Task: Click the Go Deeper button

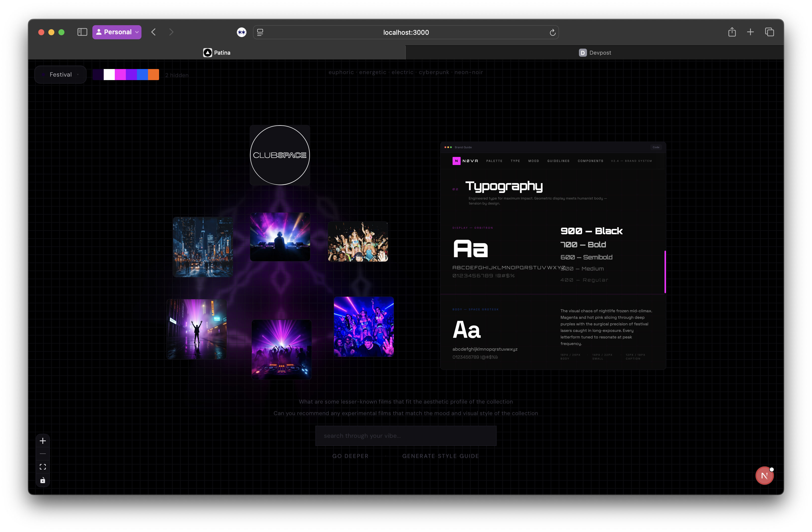Action: 350,456
